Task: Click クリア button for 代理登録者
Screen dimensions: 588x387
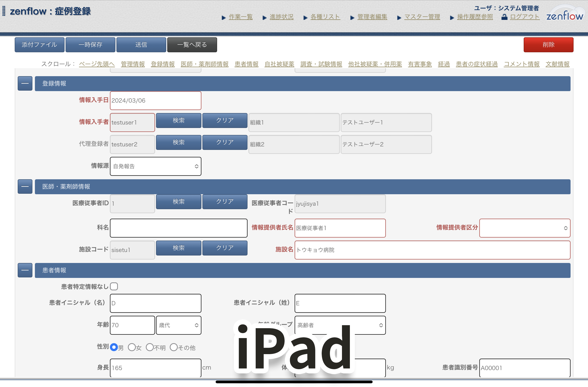Action: click(x=225, y=142)
